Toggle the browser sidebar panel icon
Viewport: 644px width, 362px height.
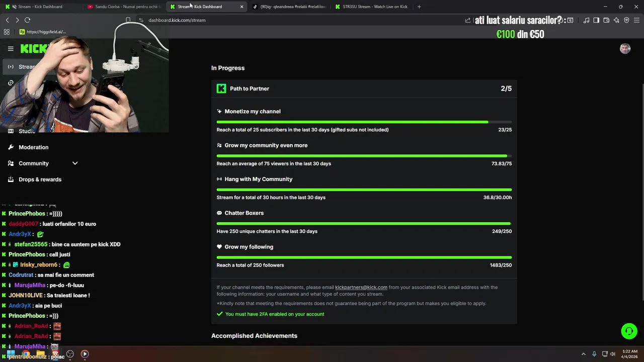pos(596,20)
